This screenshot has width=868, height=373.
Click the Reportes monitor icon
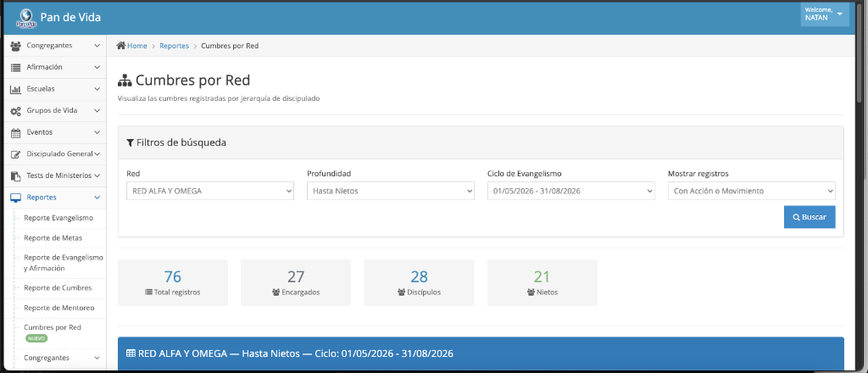pos(15,198)
